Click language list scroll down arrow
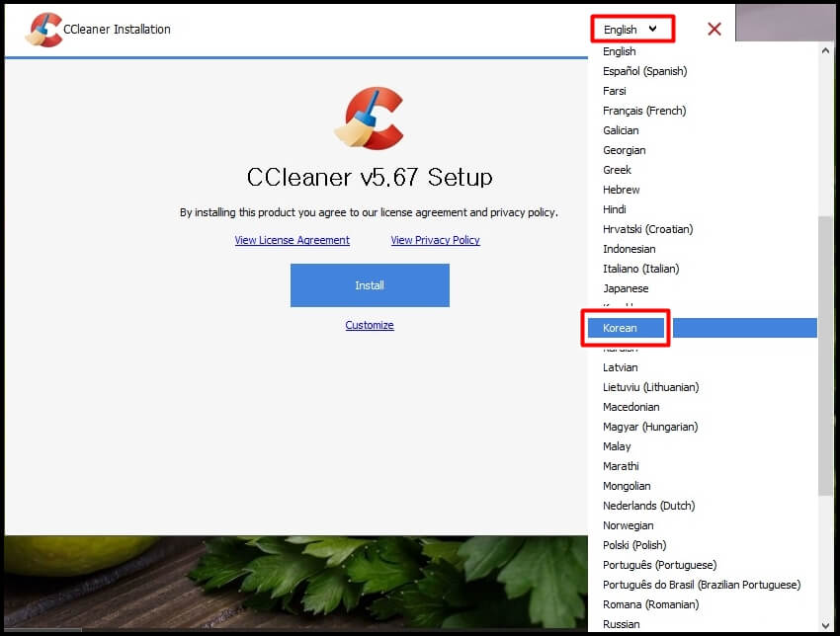 click(825, 625)
